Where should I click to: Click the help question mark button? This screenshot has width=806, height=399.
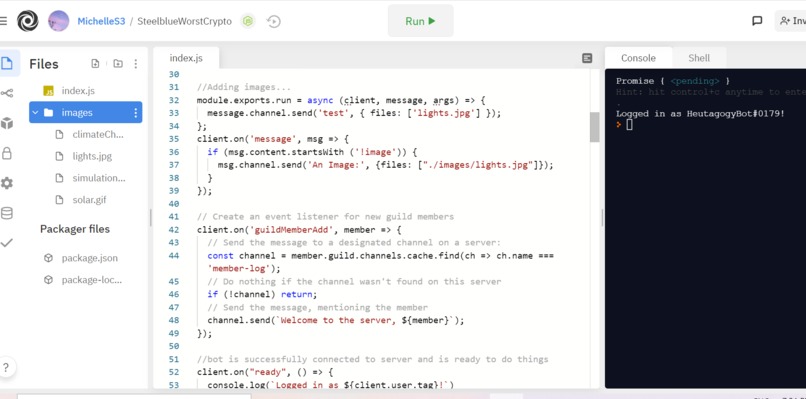click(x=6, y=368)
